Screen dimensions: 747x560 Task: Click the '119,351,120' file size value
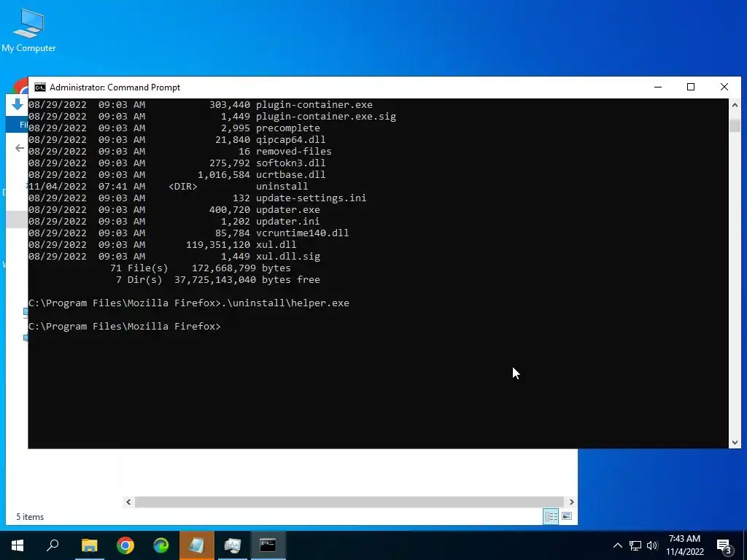tap(217, 245)
